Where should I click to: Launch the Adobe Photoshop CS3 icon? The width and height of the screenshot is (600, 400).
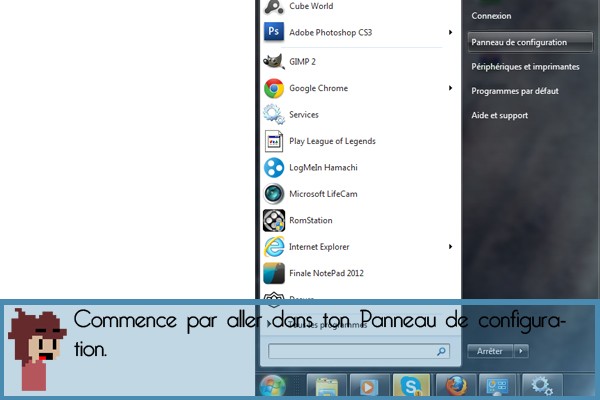(274, 32)
